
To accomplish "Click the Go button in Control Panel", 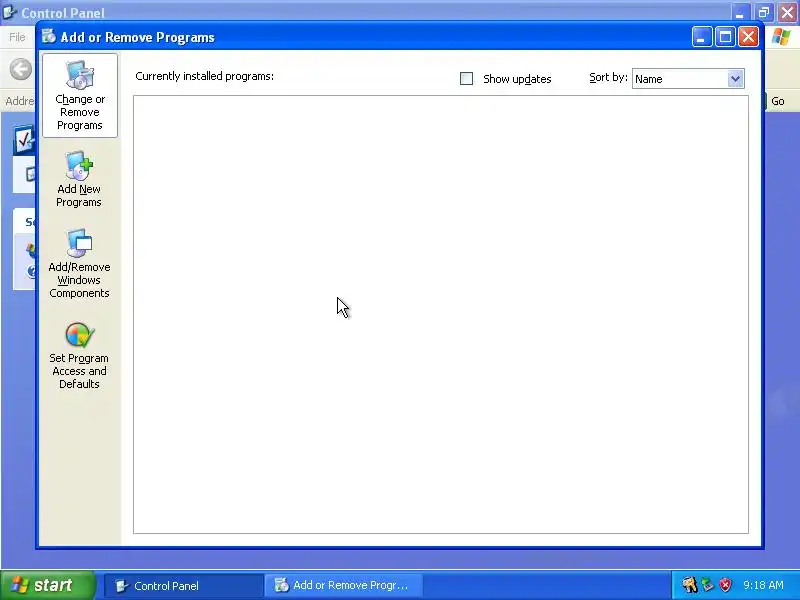I will point(777,101).
